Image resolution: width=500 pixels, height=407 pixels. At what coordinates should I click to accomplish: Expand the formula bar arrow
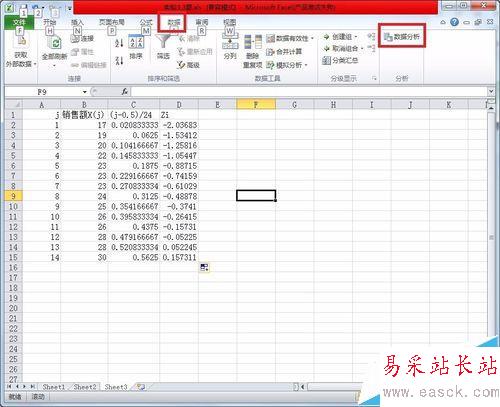click(x=491, y=91)
